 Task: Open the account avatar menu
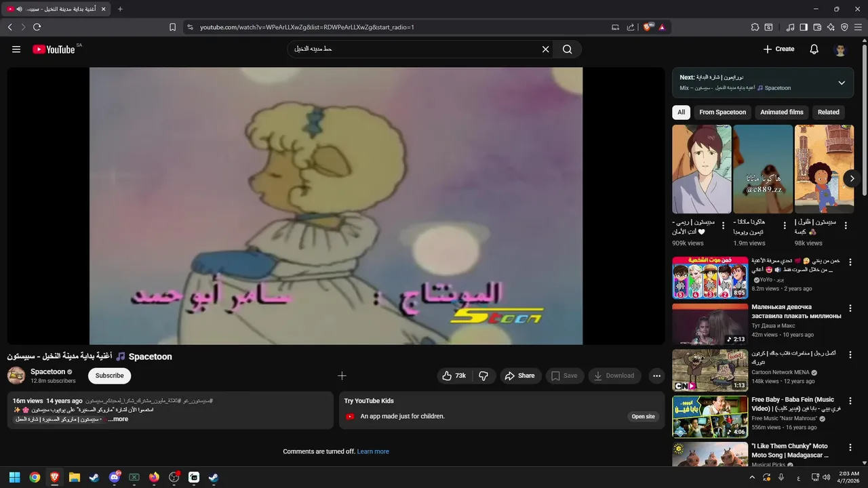pyautogui.click(x=840, y=49)
